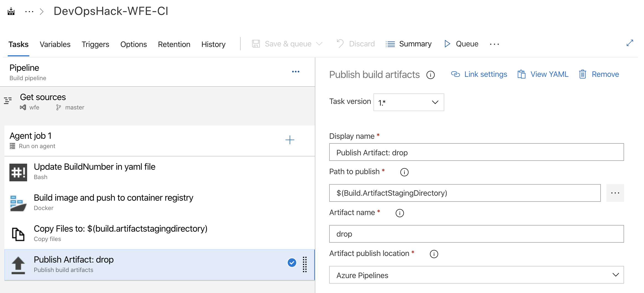Expand the Save & queue dropdown arrow
The height and width of the screenshot is (293, 644).
point(319,44)
